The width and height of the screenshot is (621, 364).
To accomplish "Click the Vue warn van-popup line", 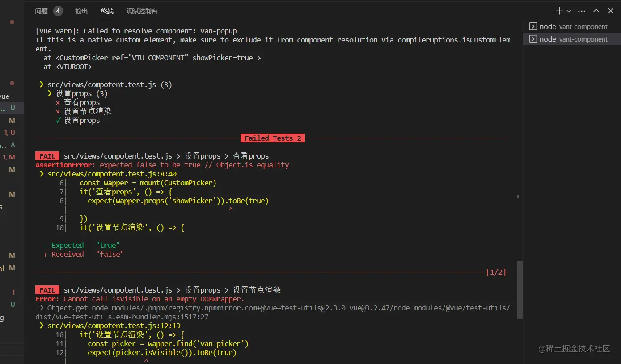I will (136, 31).
